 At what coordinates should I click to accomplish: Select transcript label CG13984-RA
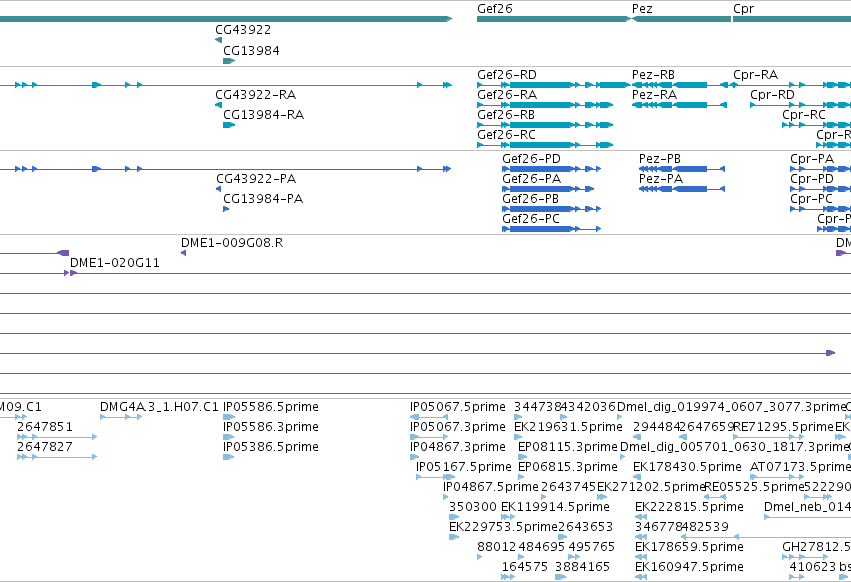click(264, 115)
